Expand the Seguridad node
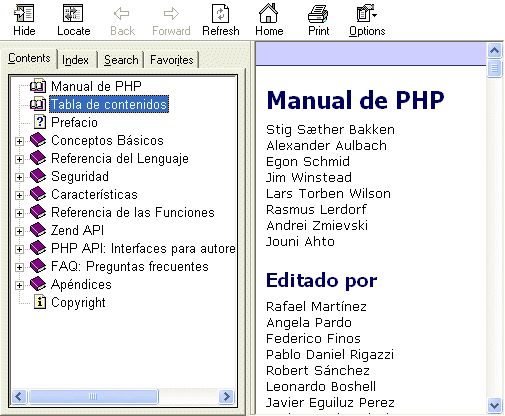Image resolution: width=505 pixels, height=416 pixels. [19, 177]
